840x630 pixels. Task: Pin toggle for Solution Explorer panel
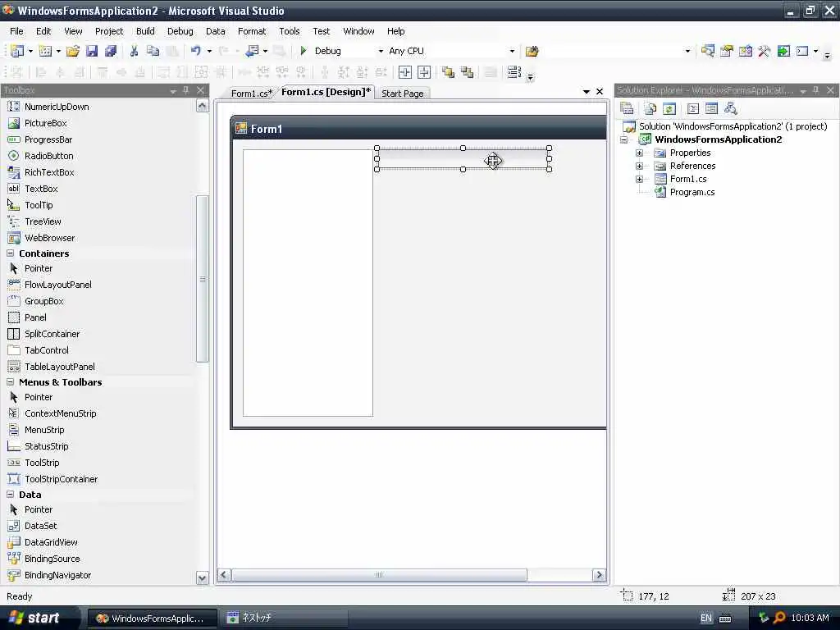[x=816, y=90]
